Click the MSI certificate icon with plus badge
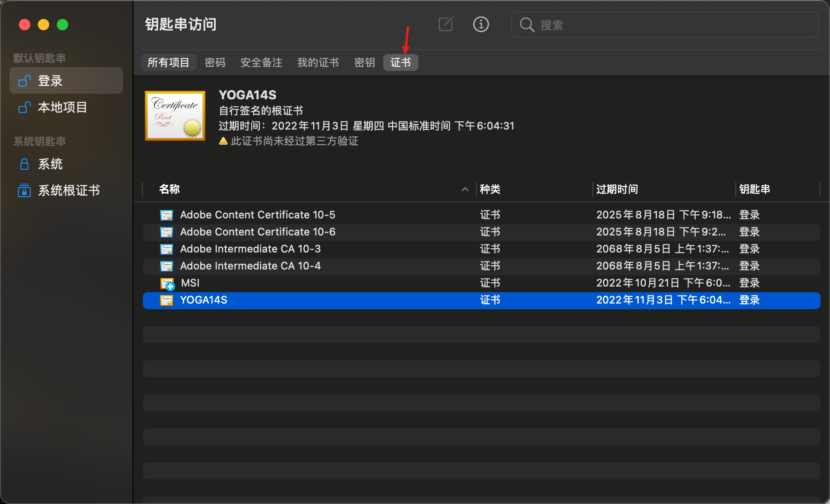This screenshot has width=830, height=504. (167, 284)
